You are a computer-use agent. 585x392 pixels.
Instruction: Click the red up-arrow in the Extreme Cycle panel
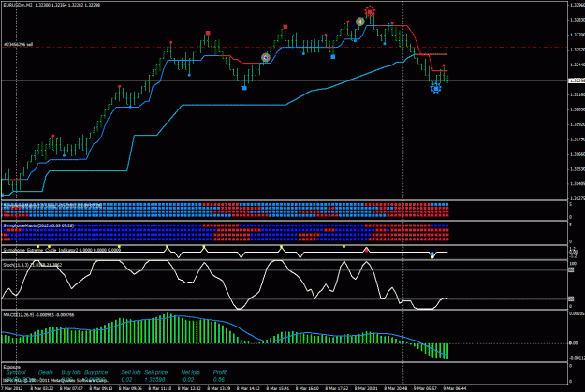(366, 250)
